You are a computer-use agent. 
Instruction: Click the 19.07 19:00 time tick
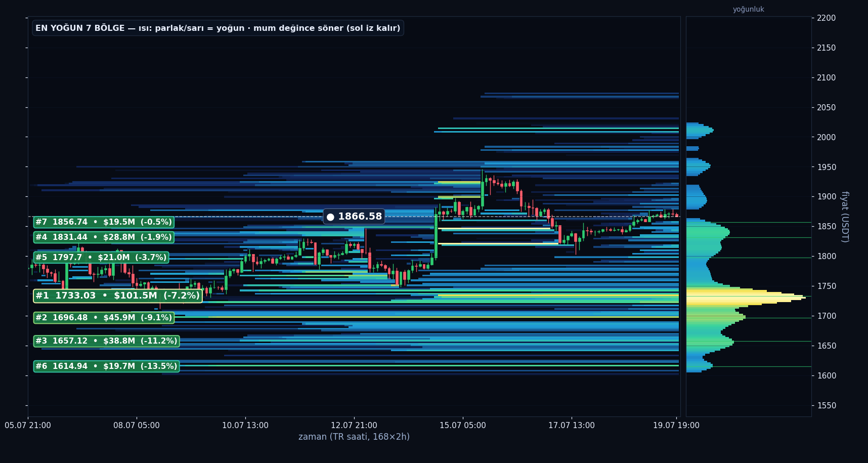pos(676,426)
